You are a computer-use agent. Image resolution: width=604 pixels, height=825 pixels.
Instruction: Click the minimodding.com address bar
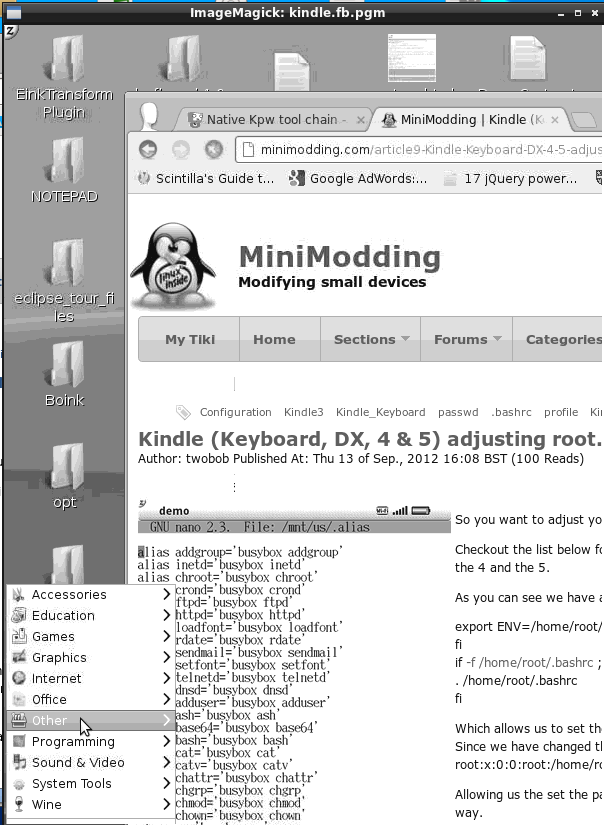pos(419,150)
